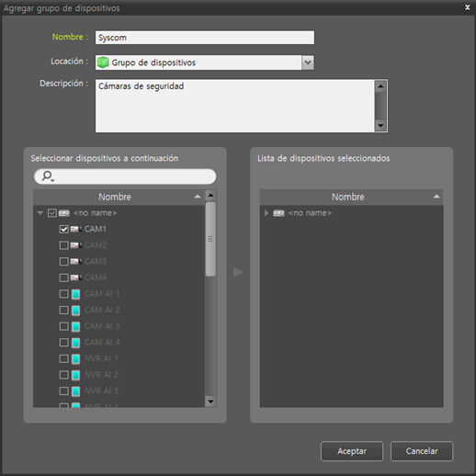Screen dimensions: 476x476
Task: Click the Cancelar button
Action: click(422, 451)
